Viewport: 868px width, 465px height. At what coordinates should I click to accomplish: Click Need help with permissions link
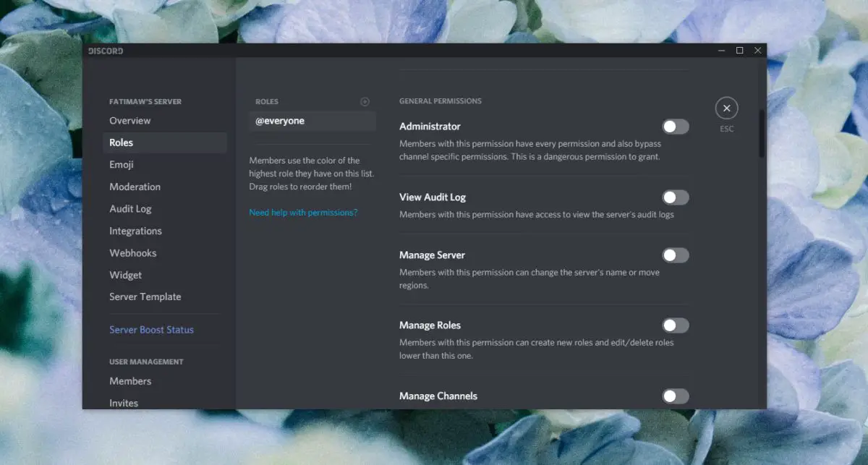[x=303, y=213]
